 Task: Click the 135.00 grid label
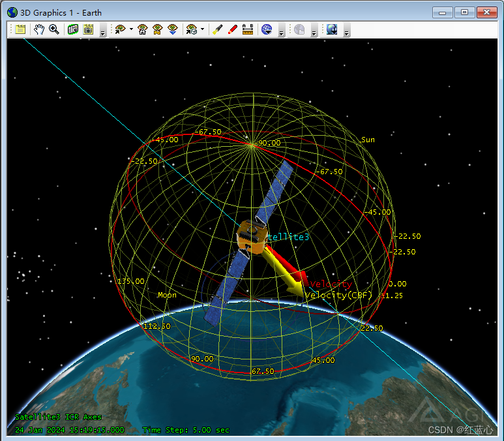tap(131, 281)
